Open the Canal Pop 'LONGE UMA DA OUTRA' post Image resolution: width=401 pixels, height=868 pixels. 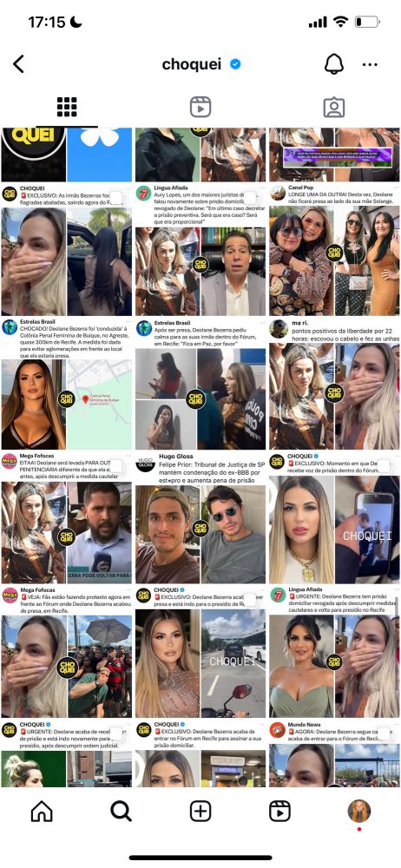click(x=334, y=250)
